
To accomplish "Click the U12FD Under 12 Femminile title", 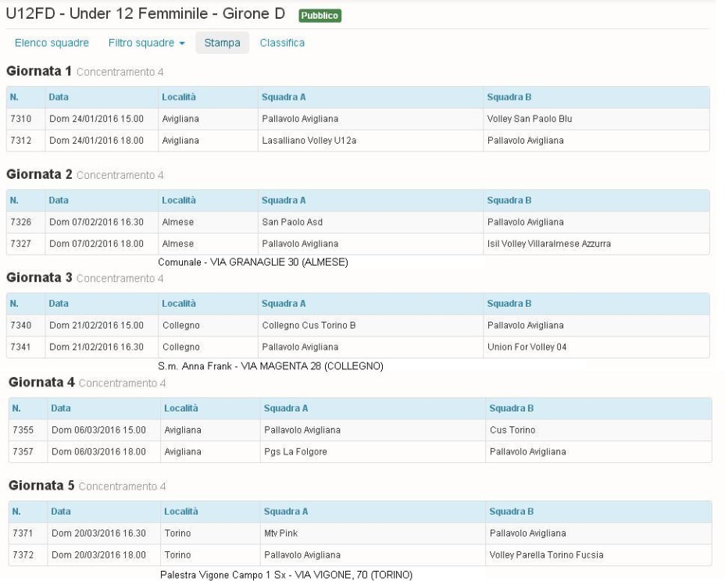I will (145, 14).
